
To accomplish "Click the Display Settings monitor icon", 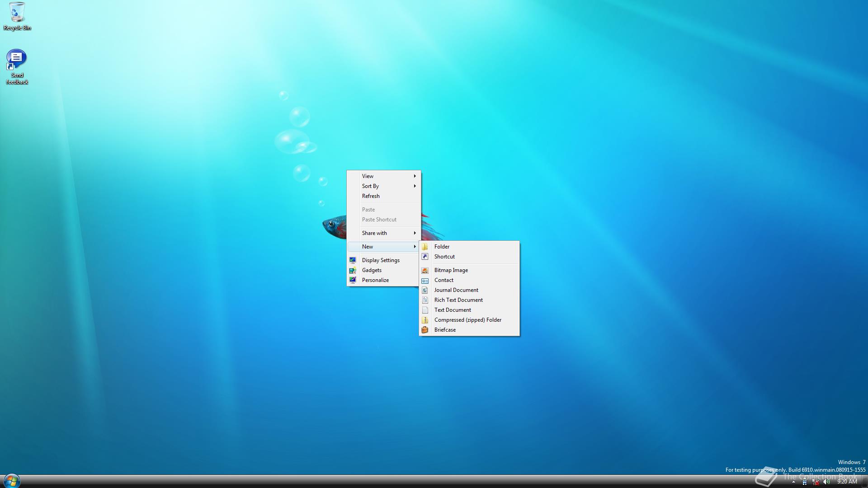I will [353, 260].
